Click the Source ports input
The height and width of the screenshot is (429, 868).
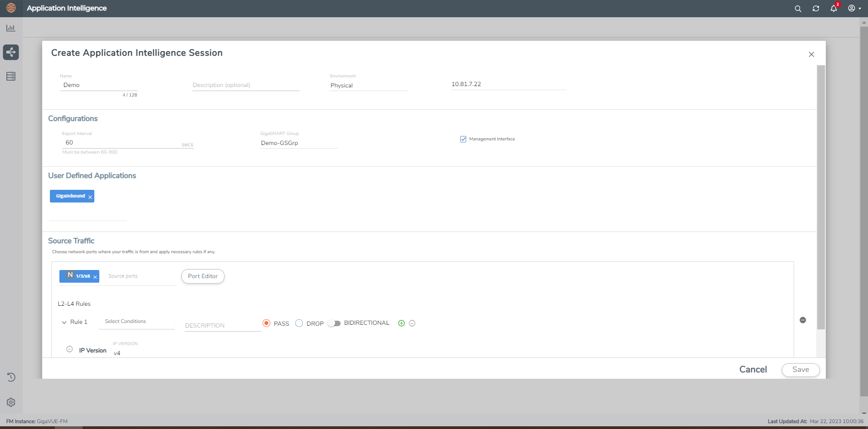[141, 276]
